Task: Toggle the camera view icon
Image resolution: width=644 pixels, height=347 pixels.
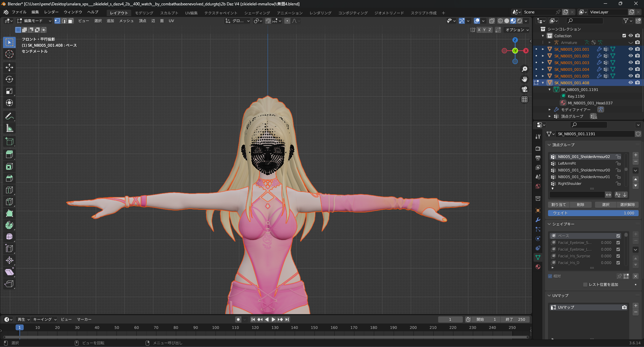Action: pyautogui.click(x=525, y=89)
